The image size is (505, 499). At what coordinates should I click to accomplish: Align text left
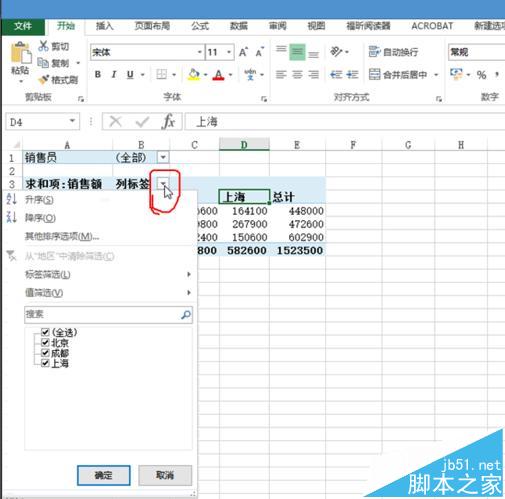tap(281, 74)
